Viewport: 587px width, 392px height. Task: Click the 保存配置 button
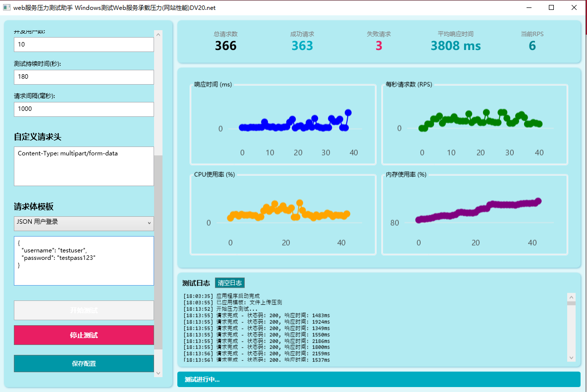point(84,363)
